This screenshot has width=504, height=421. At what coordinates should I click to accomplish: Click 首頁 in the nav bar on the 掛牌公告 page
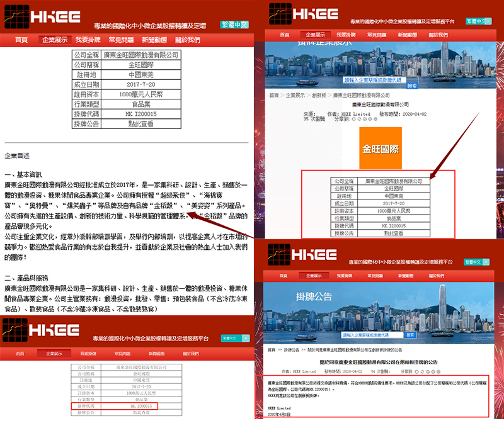285,276
